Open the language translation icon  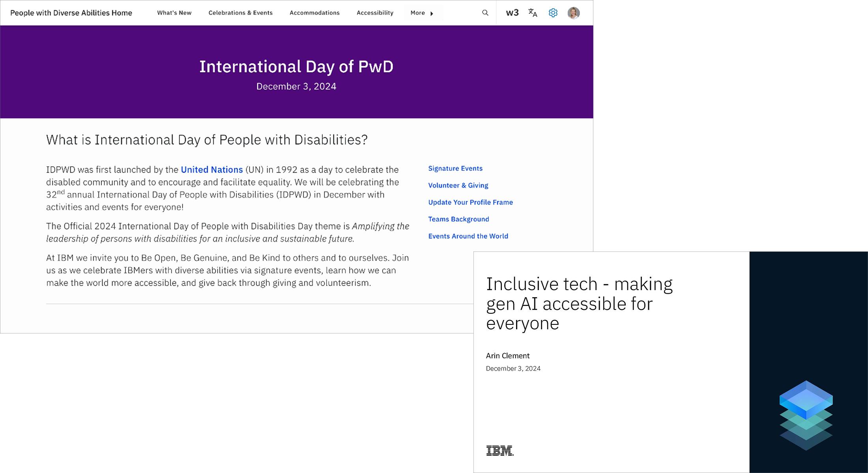pos(533,13)
